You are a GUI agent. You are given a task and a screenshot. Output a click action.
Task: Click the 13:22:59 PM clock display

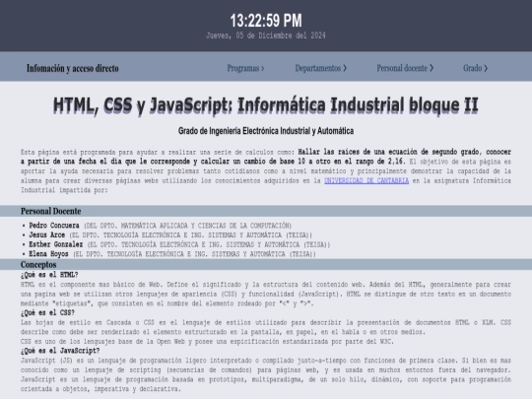pyautogui.click(x=266, y=21)
